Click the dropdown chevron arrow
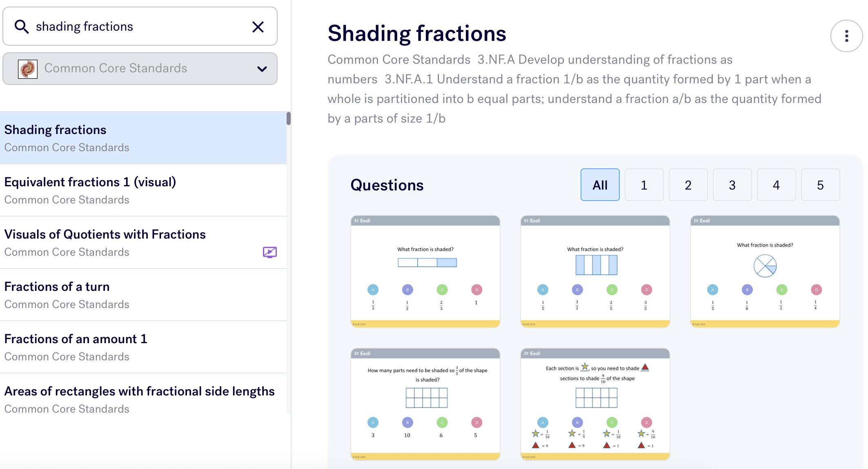 click(x=262, y=69)
